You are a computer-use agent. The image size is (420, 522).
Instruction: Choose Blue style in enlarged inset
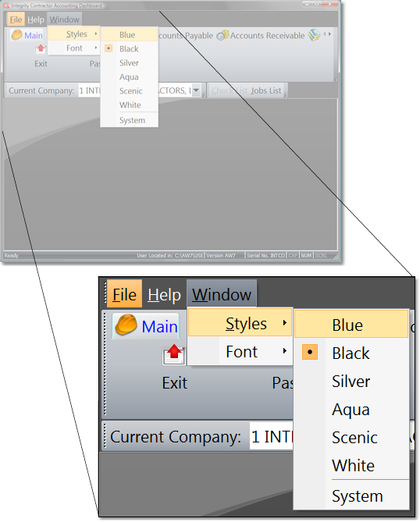351,325
